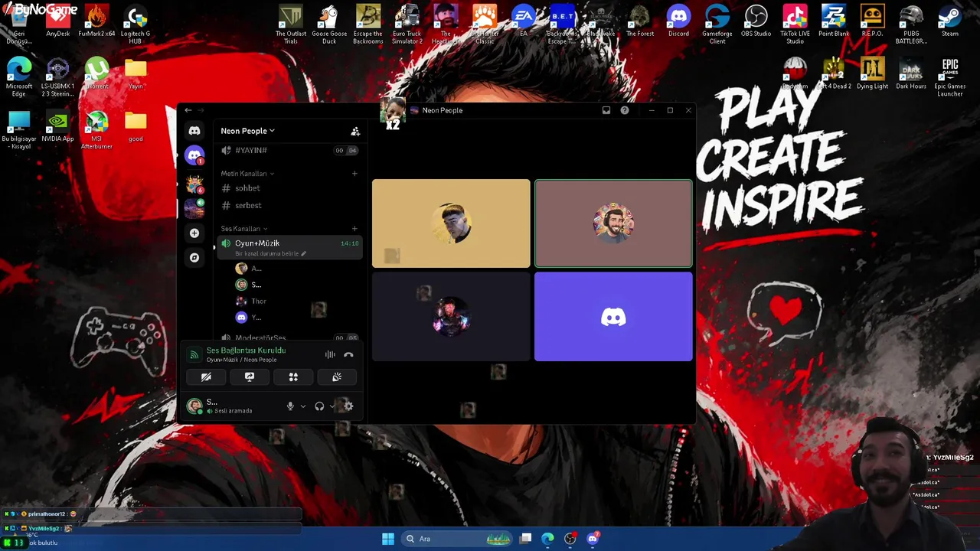The height and width of the screenshot is (551, 980).
Task: Open Goose Goose Duck desktop shortcut
Action: click(329, 24)
